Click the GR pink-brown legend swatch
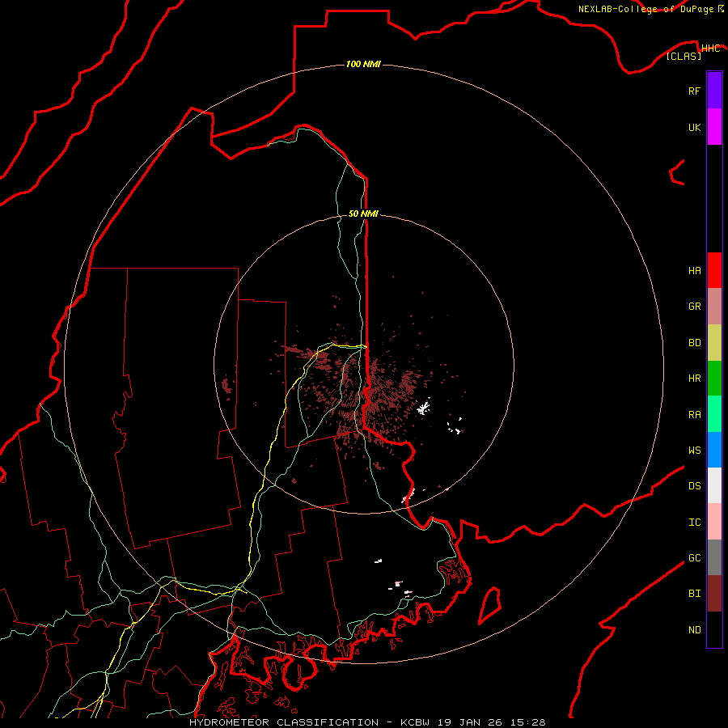The image size is (728, 728). [714, 307]
